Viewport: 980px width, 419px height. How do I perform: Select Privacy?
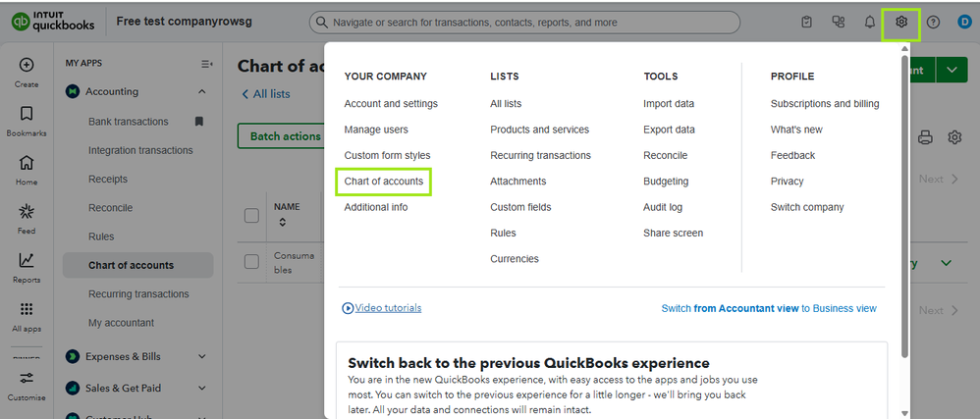787,182
